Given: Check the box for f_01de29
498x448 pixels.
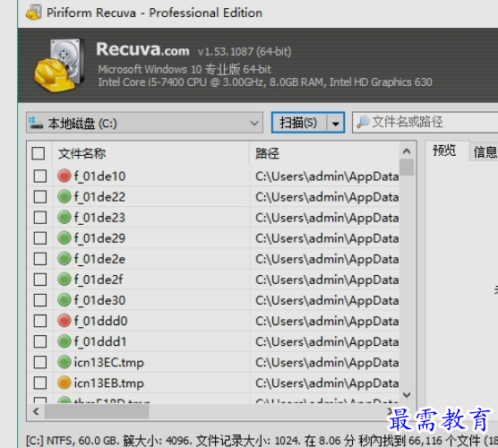Looking at the screenshot, I should click(x=40, y=238).
